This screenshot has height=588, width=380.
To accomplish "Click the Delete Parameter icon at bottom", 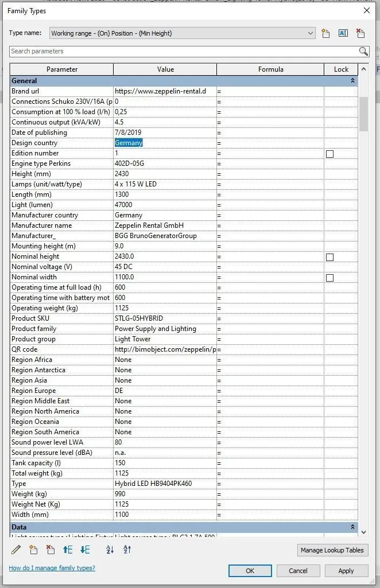I will (x=51, y=550).
